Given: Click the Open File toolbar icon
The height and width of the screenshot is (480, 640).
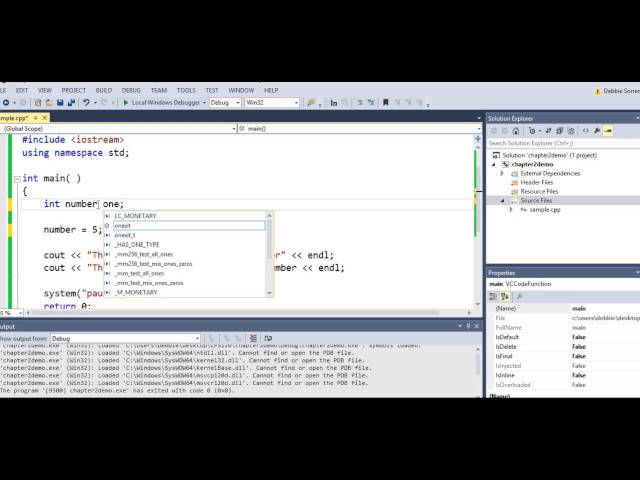Looking at the screenshot, I should (49, 103).
